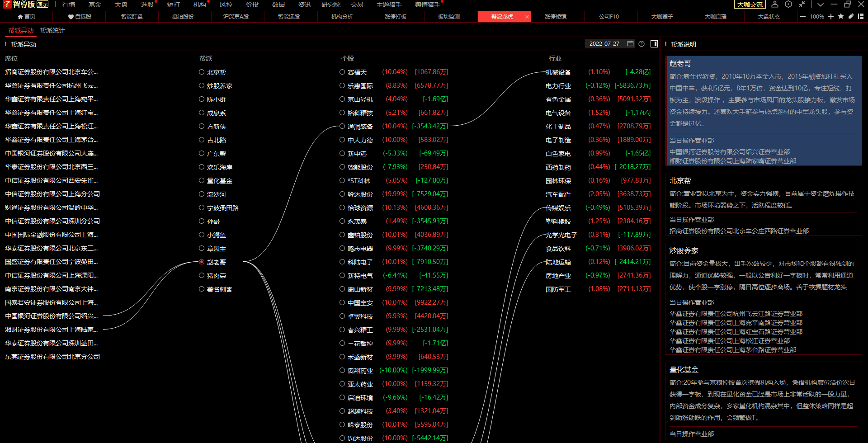The image size is (868, 443).
Task: Click the question mark help icon
Action: (x=642, y=44)
